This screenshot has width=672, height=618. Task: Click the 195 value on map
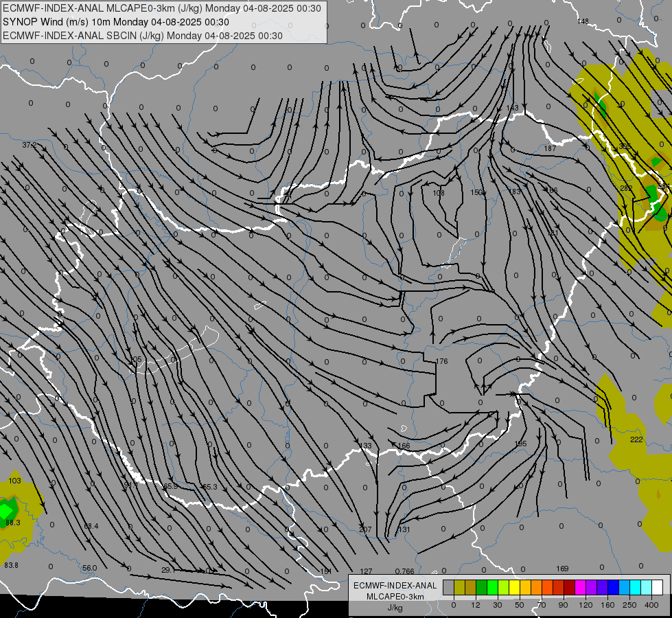[x=520, y=444]
